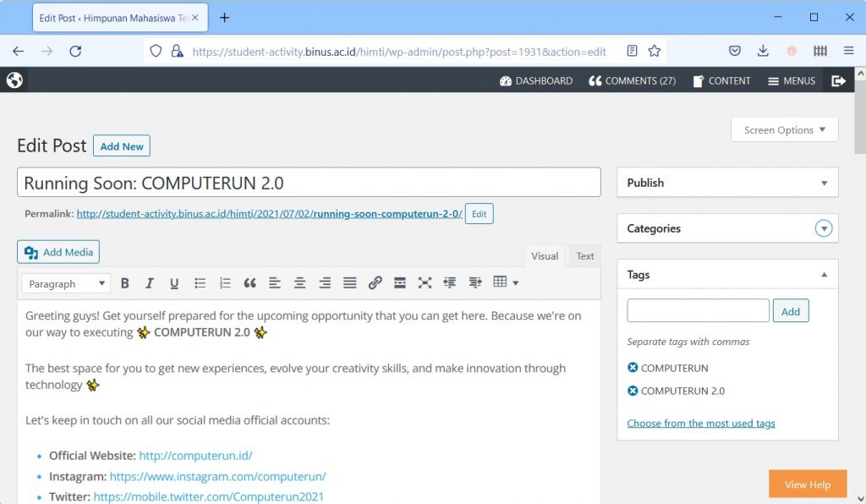Click the underline toolbar icon
The image size is (866, 504).
pos(174,283)
